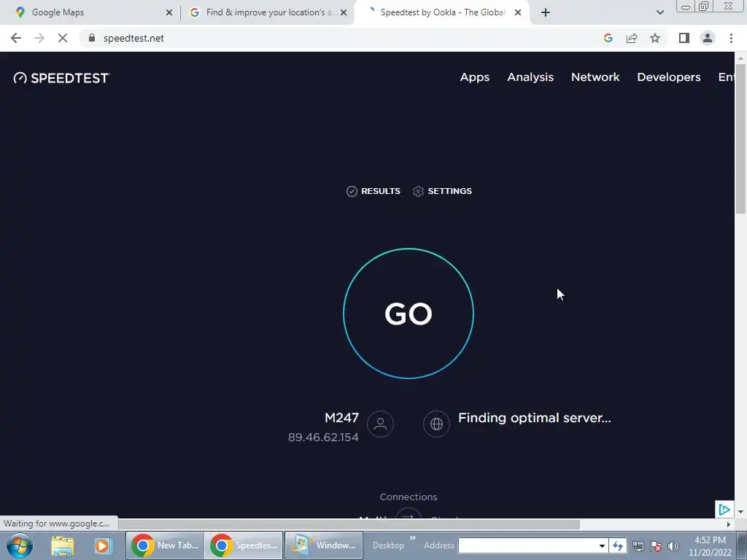Viewport: 747px width, 560px height.
Task: Go back to the previous page
Action: click(16, 38)
